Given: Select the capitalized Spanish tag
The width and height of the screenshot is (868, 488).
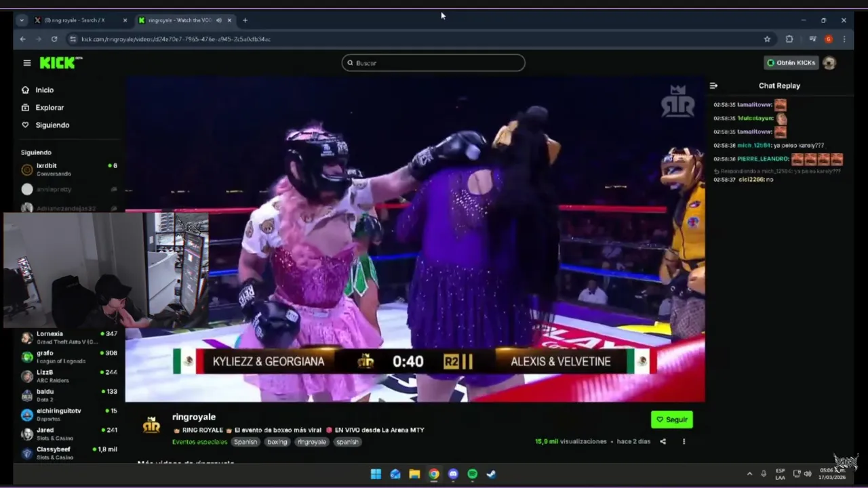Looking at the screenshot, I should click(245, 442).
